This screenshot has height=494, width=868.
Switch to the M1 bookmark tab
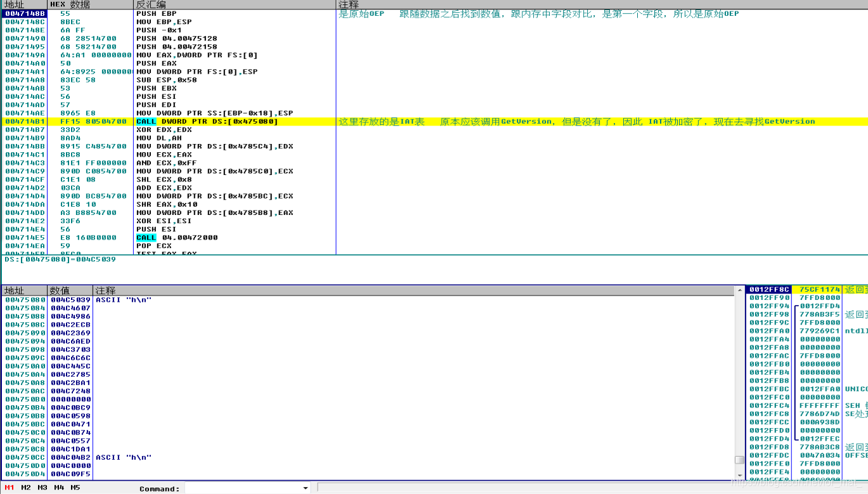click(10, 488)
